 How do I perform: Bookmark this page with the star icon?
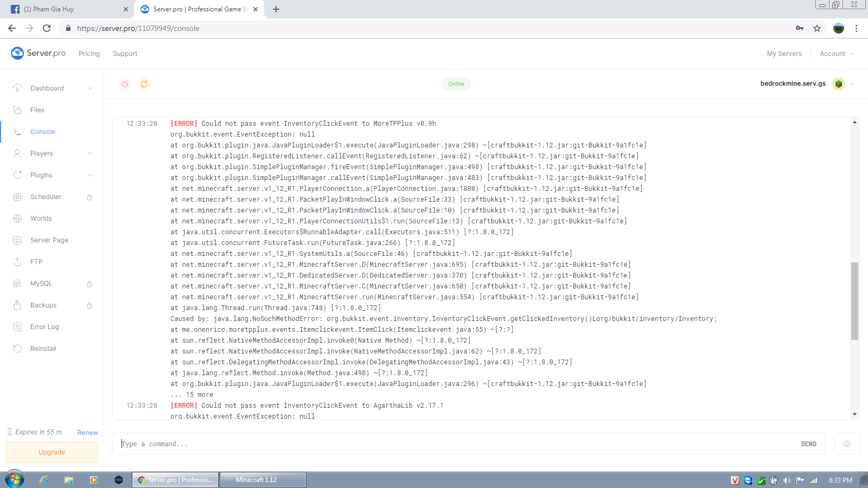point(817,28)
